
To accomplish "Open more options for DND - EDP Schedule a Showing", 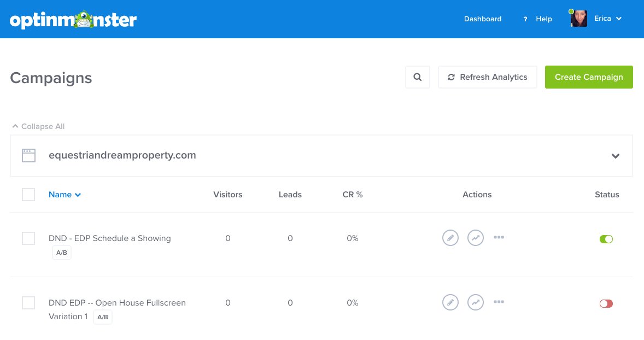I will tap(499, 237).
